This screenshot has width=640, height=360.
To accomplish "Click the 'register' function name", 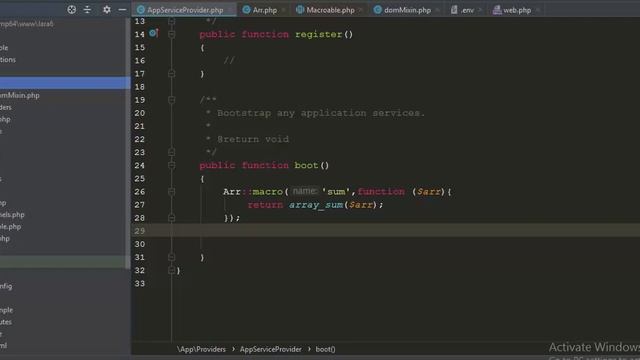I will point(318,34).
